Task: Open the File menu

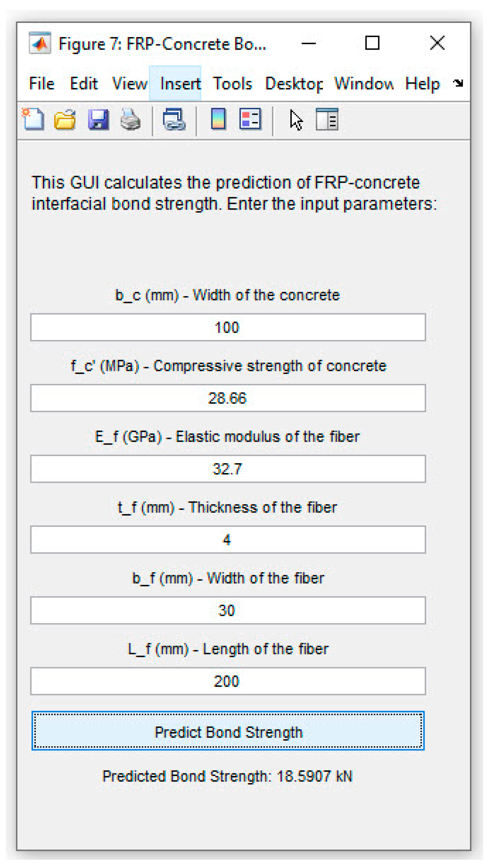Action: point(42,84)
